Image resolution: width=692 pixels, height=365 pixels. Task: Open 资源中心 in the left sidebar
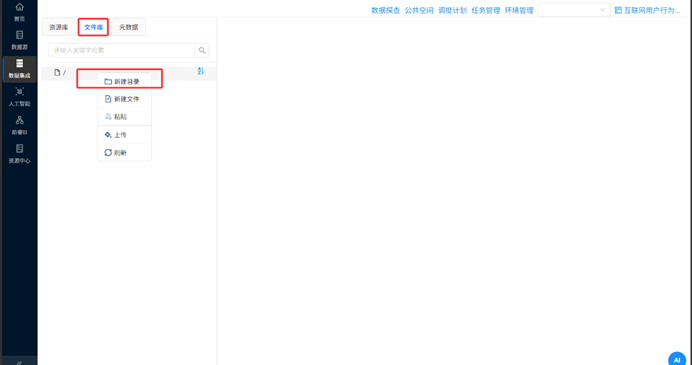pyautogui.click(x=19, y=154)
